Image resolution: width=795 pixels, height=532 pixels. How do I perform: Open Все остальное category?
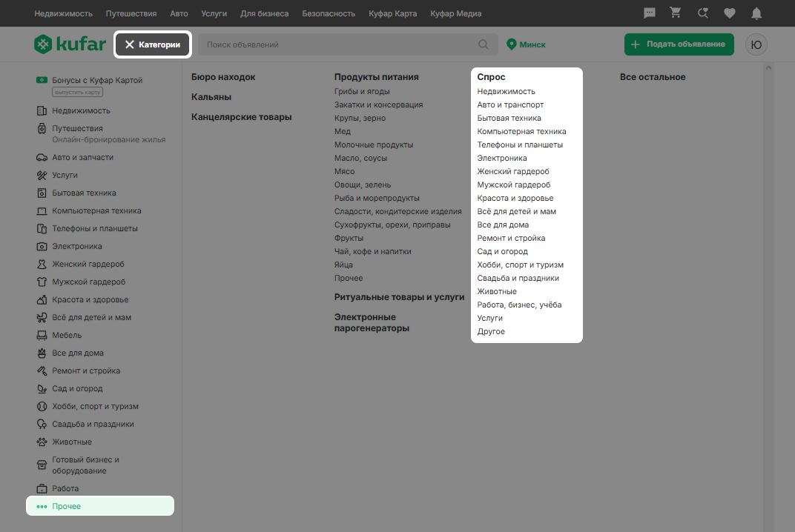tap(653, 77)
